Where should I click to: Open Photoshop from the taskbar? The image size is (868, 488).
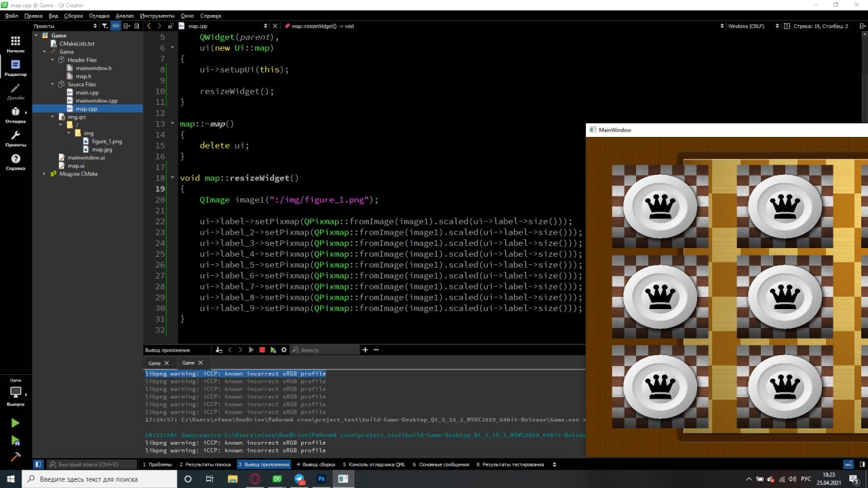(321, 479)
